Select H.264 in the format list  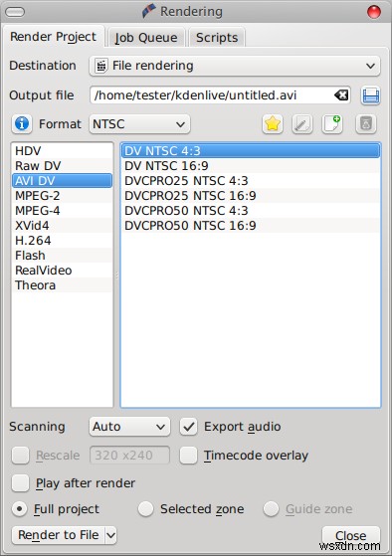coord(62,241)
